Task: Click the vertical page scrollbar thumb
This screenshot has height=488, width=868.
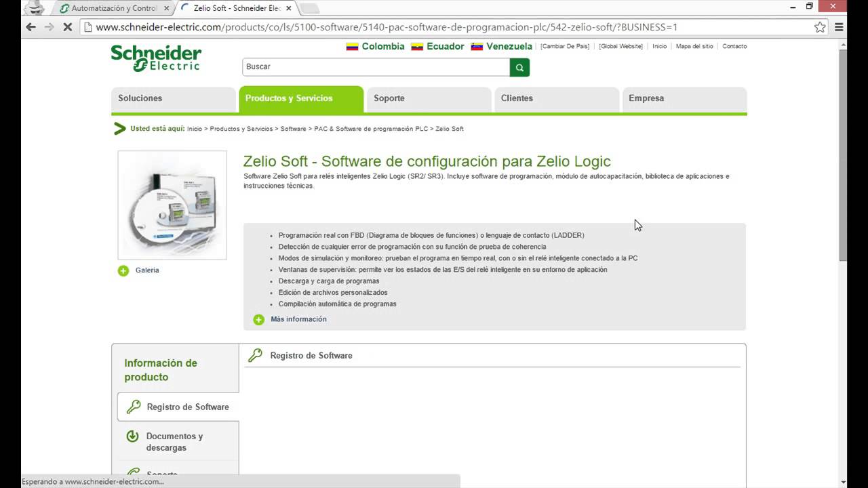Action: click(843, 155)
